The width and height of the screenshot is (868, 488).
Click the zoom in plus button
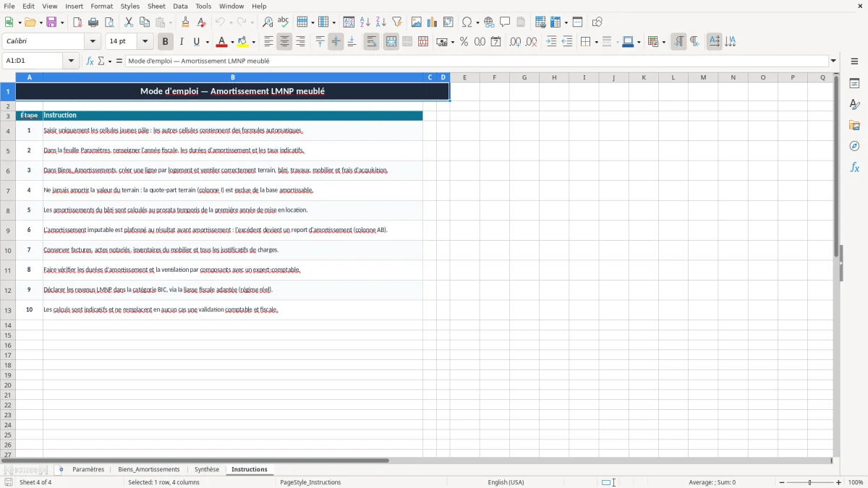point(839,482)
